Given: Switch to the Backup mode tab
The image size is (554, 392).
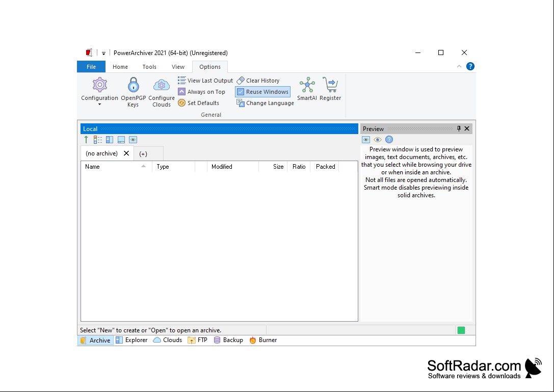Looking at the screenshot, I should pyautogui.click(x=228, y=341).
